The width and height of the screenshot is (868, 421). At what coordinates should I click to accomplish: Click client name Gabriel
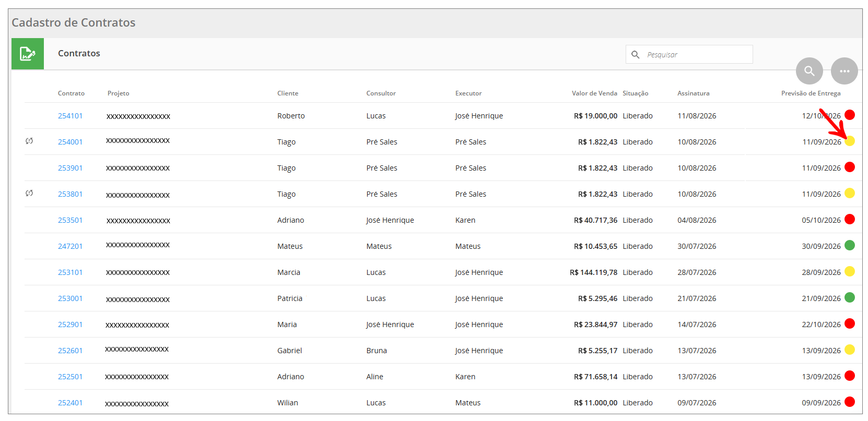[x=289, y=351]
